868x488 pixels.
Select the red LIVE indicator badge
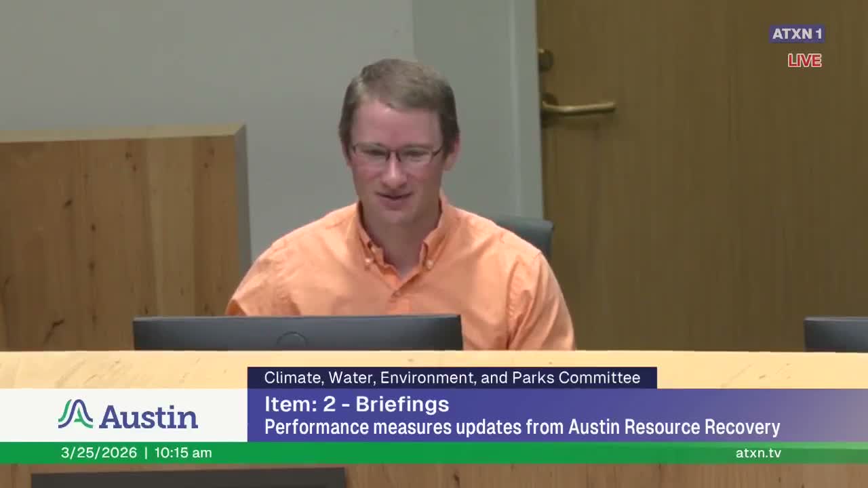[x=804, y=60]
